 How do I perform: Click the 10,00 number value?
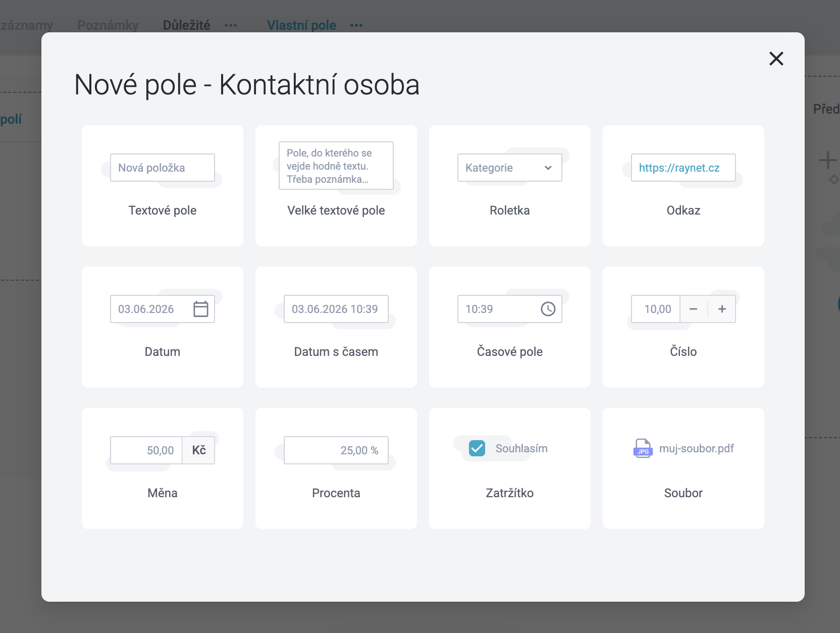point(658,309)
